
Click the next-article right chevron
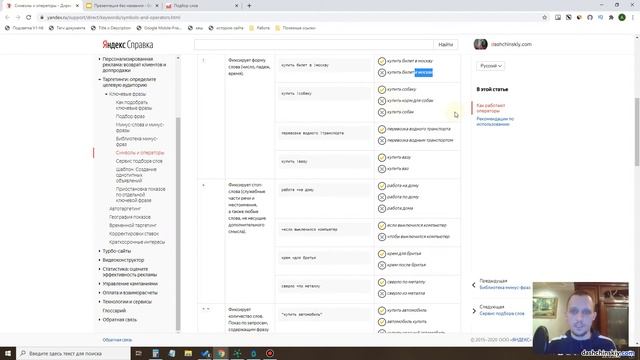pyautogui.click(x=474, y=311)
